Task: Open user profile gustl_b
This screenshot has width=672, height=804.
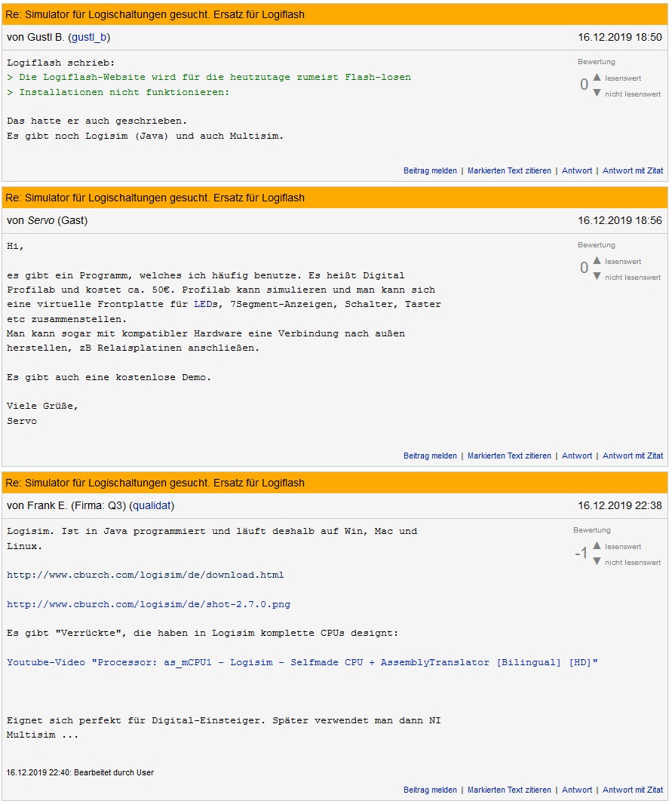Action: [x=89, y=38]
